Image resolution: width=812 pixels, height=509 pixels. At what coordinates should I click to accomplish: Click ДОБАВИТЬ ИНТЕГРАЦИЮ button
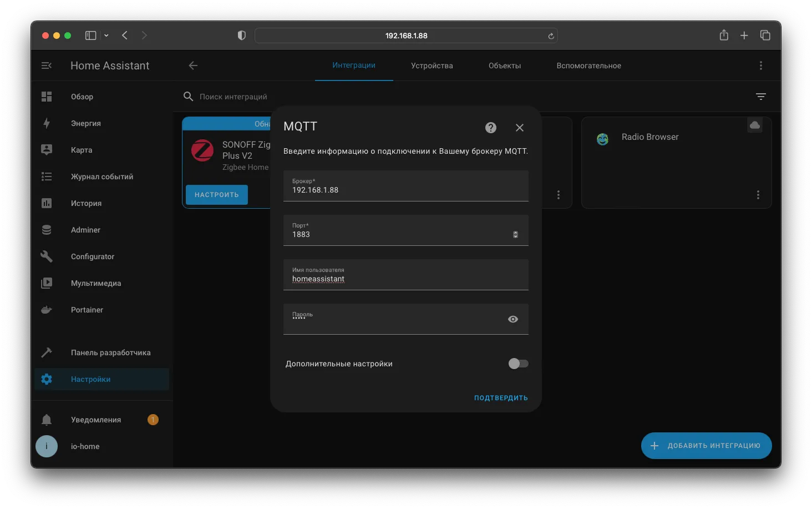707,446
